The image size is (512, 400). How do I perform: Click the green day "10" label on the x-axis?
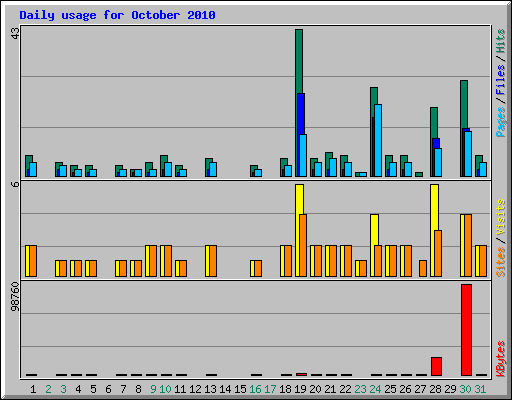click(x=165, y=389)
